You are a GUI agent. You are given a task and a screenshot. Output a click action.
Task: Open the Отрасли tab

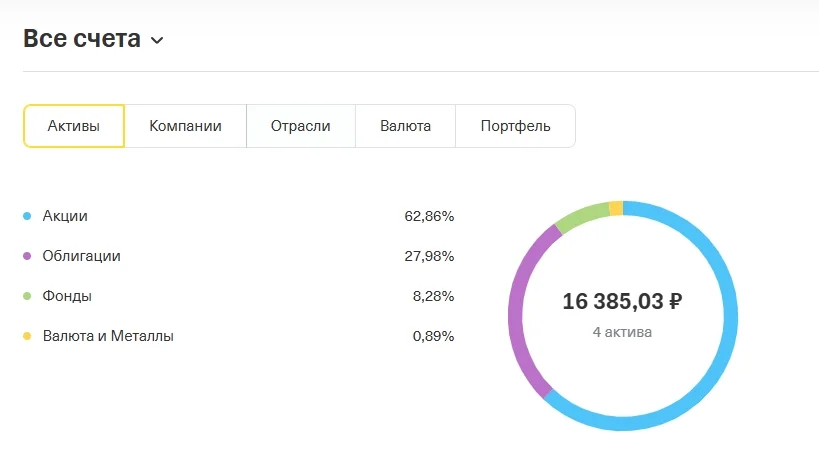click(x=301, y=126)
